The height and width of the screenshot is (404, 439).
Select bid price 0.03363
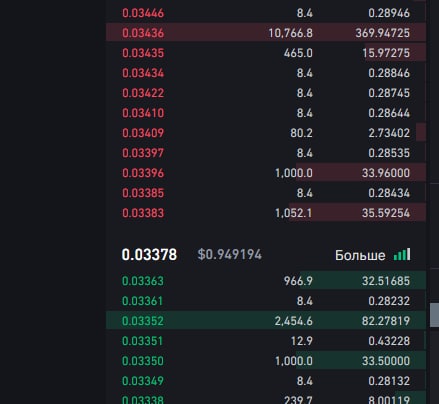tap(143, 281)
